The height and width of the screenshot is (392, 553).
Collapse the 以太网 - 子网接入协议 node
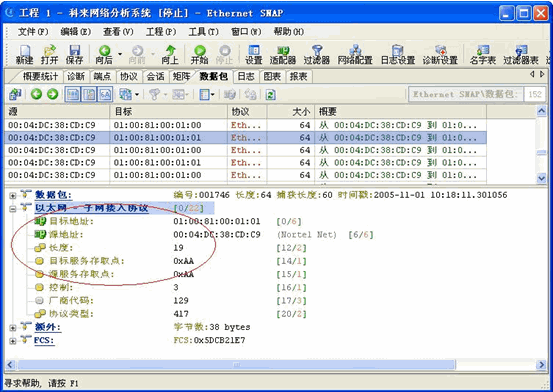[x=13, y=209]
